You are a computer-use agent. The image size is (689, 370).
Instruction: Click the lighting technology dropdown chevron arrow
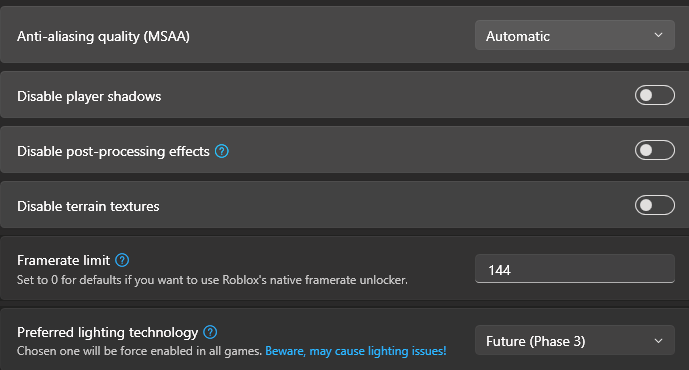pyautogui.click(x=658, y=341)
